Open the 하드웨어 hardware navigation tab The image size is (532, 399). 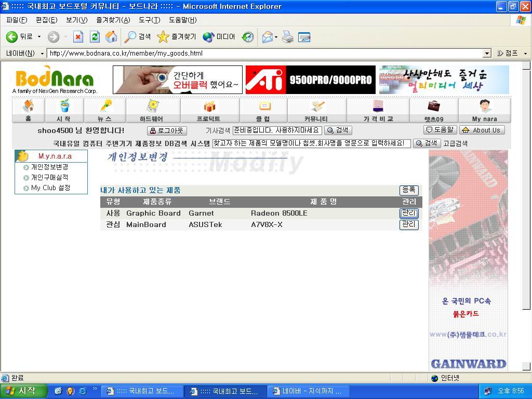153,110
